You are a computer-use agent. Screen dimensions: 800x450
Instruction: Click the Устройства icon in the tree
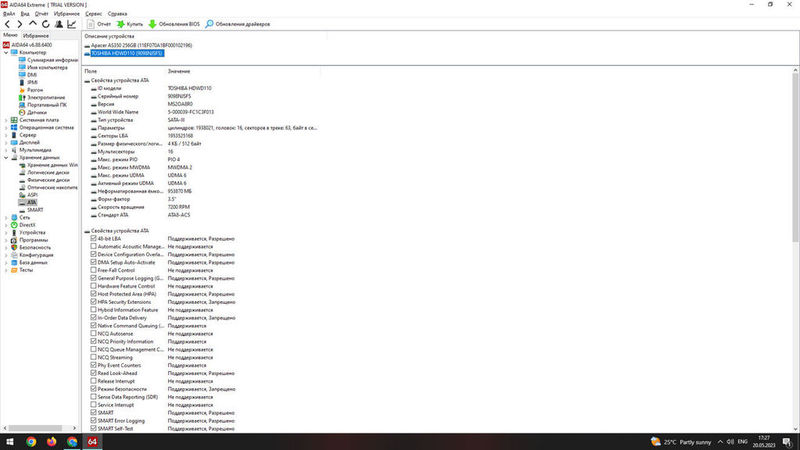point(14,232)
